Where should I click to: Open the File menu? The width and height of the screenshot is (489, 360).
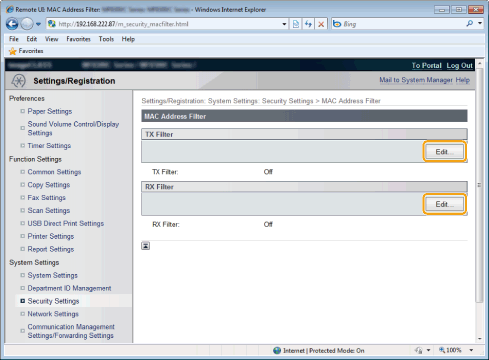(14, 39)
